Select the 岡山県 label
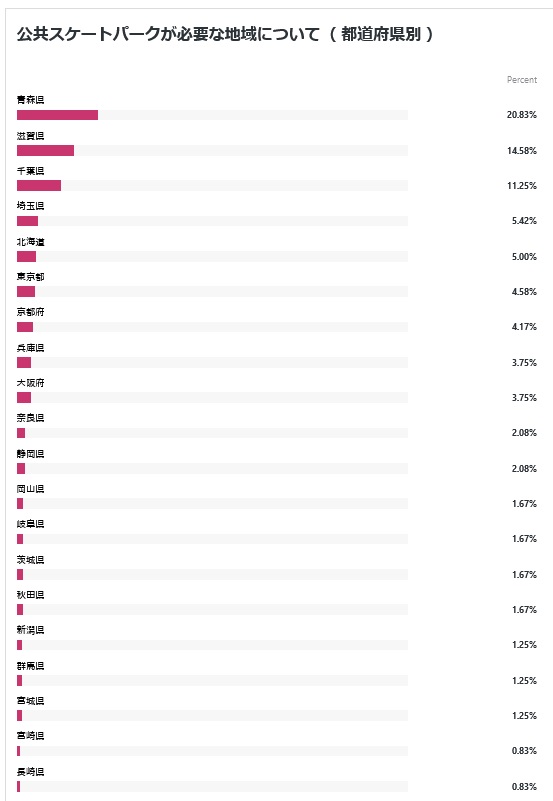 coord(30,489)
